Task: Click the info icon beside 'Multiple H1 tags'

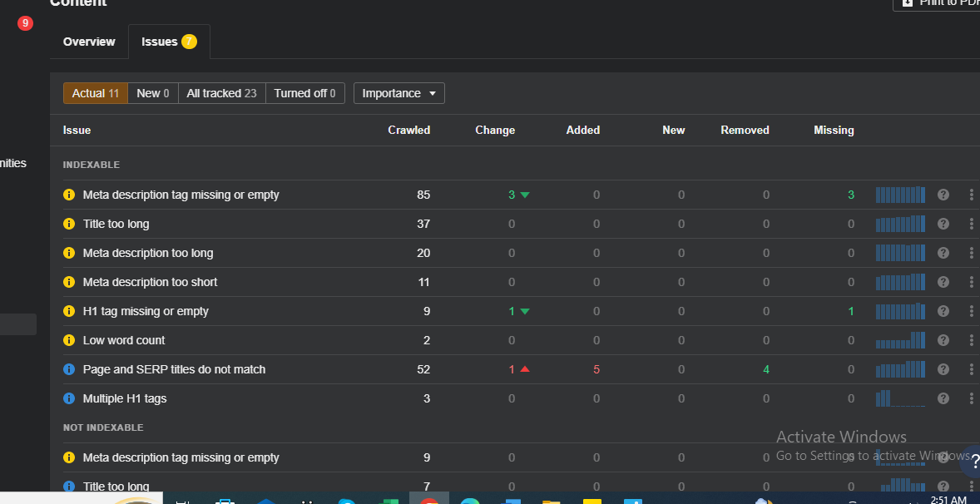Action: 69,398
